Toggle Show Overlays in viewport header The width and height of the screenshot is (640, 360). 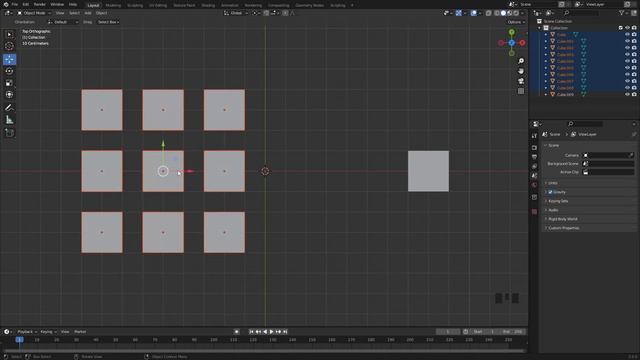[473, 13]
